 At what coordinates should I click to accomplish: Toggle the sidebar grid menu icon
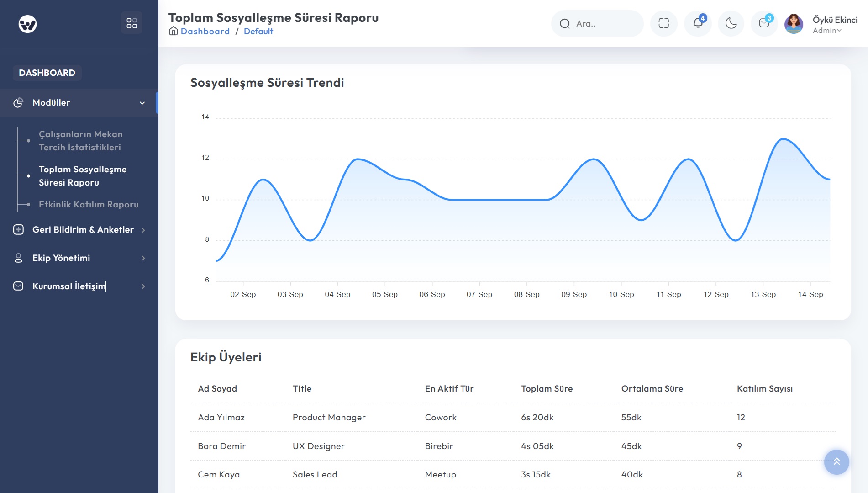pos(132,23)
